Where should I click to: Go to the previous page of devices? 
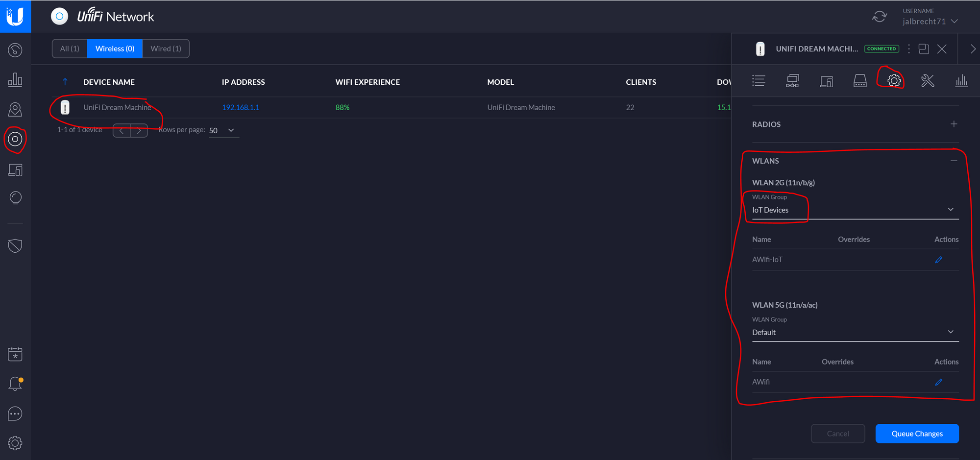pyautogui.click(x=122, y=130)
